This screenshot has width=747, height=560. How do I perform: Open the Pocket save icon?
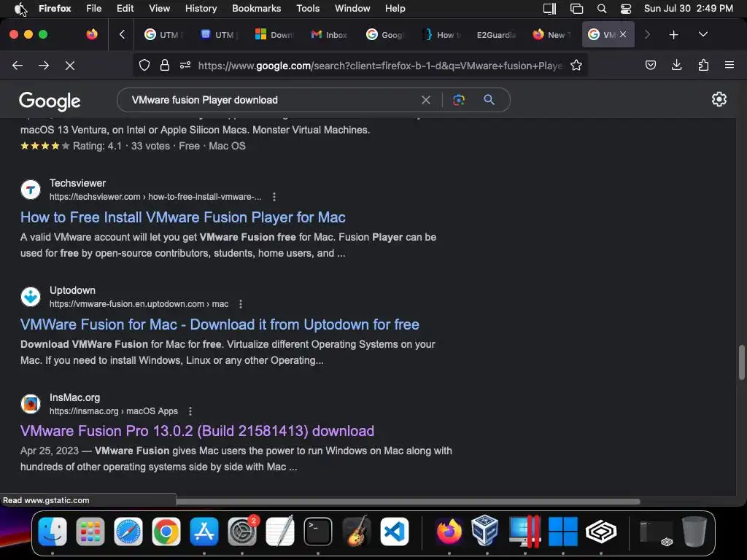651,65
